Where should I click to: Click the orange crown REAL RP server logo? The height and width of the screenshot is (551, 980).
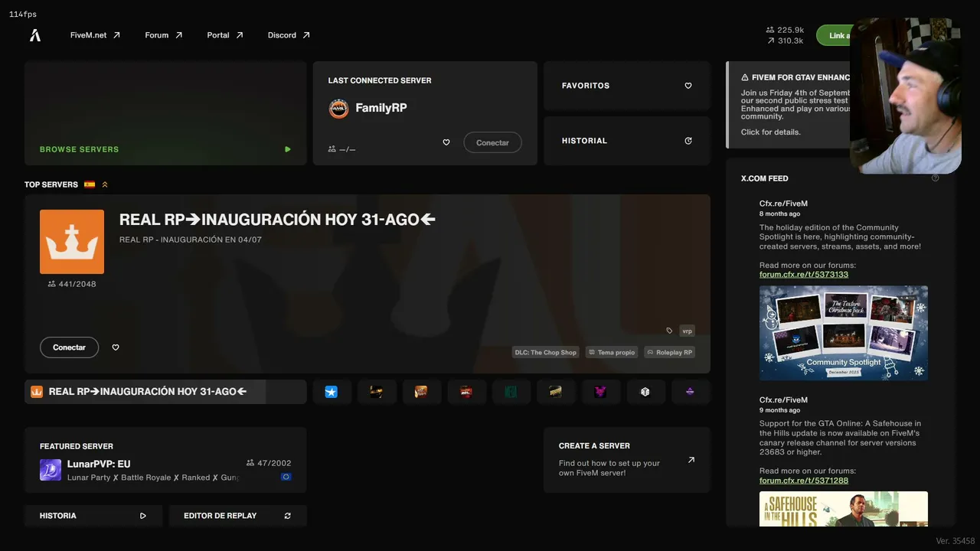click(x=72, y=242)
